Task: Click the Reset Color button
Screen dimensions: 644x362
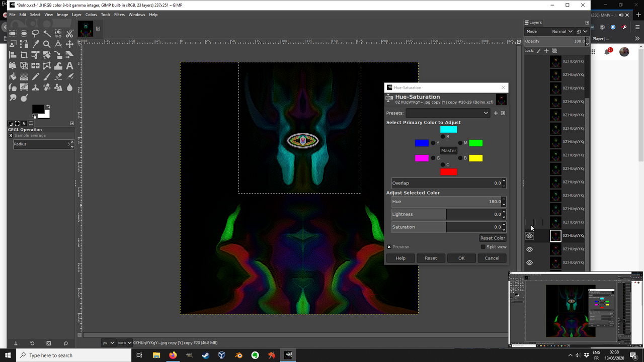Action: coord(493,238)
